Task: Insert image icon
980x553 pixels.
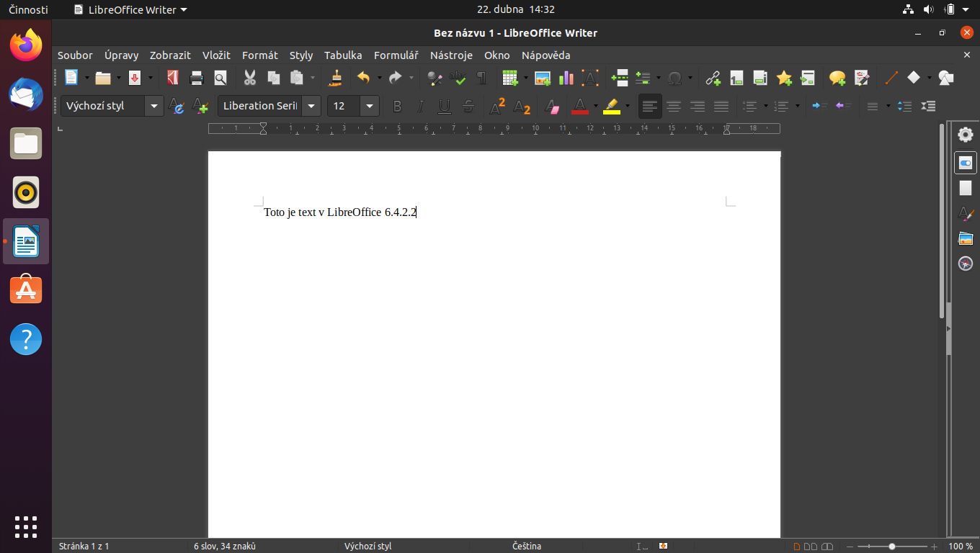Action: click(543, 78)
